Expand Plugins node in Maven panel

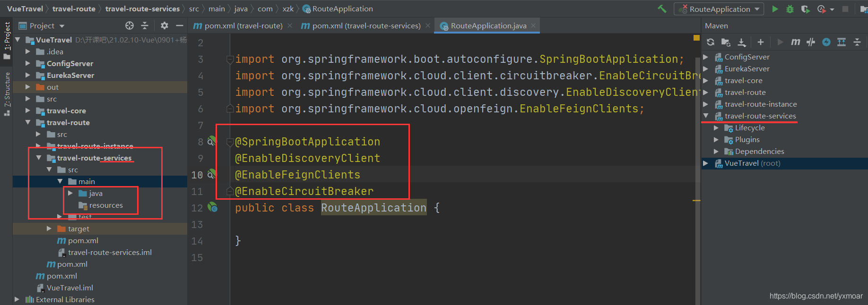[716, 140]
